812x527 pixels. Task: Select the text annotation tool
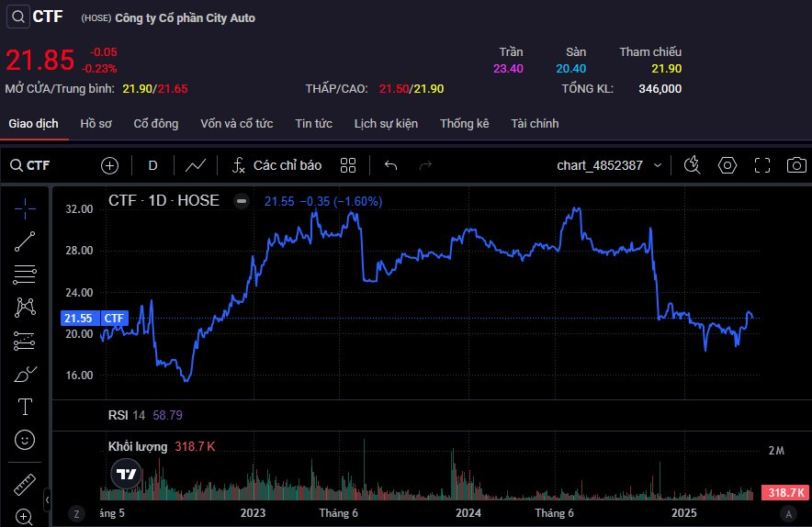(25, 407)
